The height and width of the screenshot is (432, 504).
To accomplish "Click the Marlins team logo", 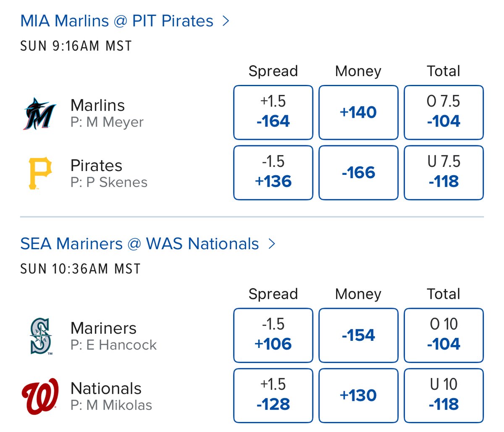I will [40, 113].
